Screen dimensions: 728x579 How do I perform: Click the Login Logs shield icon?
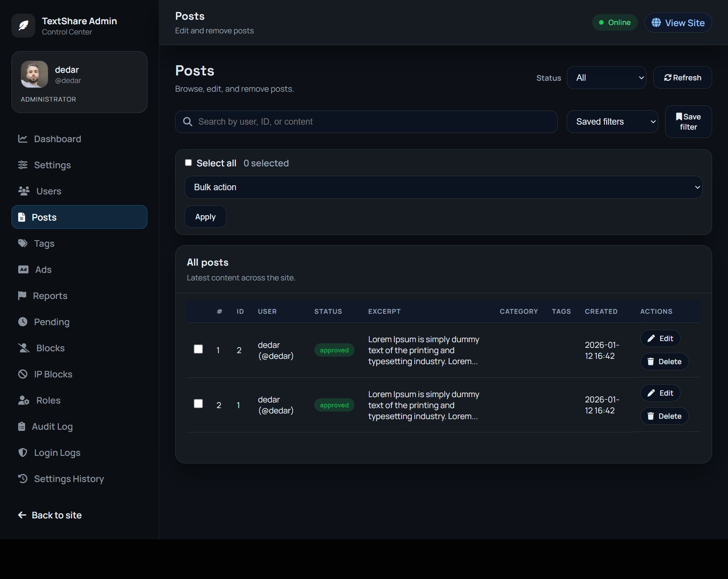tap(23, 452)
